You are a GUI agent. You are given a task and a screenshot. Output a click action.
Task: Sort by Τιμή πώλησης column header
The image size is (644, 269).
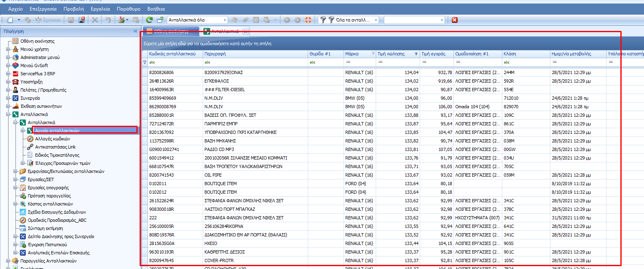pyautogui.click(x=398, y=54)
